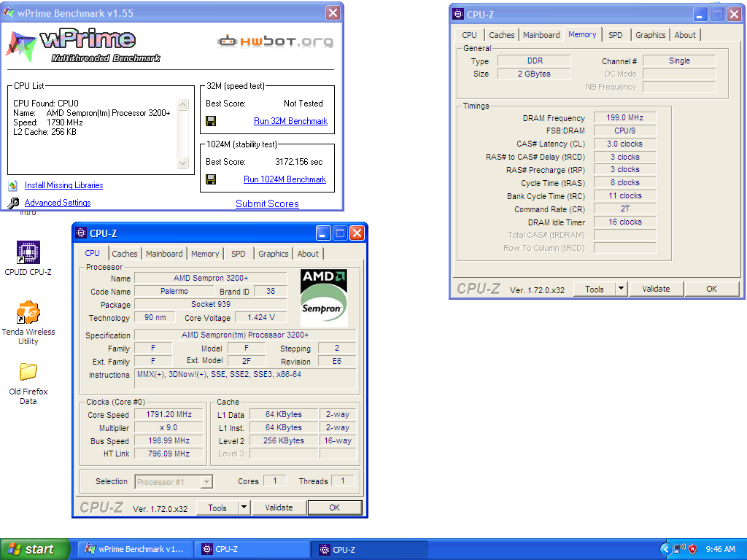Select the CPUID CPU-Z desktop shortcut
The width and height of the screenshot is (747, 560).
point(28,259)
